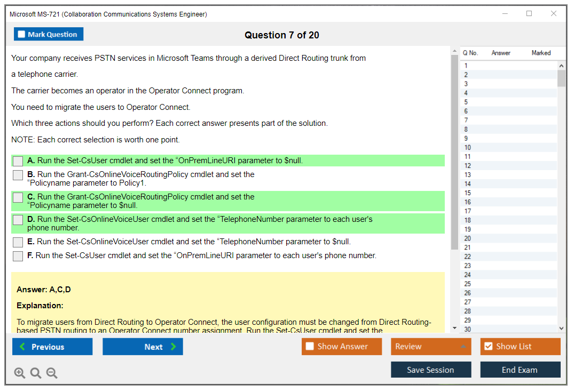Screen dimensions: 574x392
Task: Select question 28 in the list
Action: pos(509,311)
